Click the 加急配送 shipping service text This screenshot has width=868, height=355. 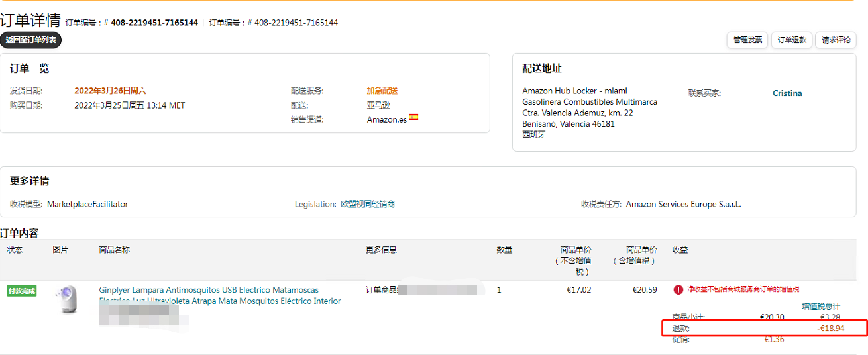point(382,91)
